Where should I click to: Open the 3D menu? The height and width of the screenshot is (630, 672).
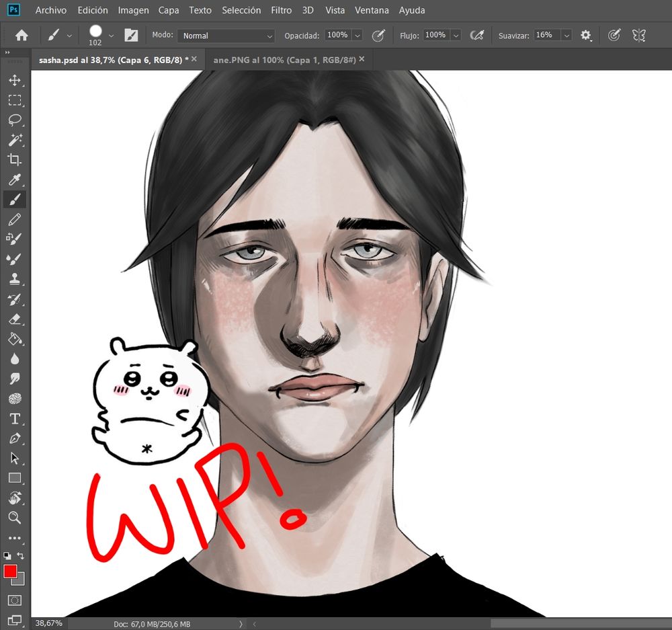308,10
